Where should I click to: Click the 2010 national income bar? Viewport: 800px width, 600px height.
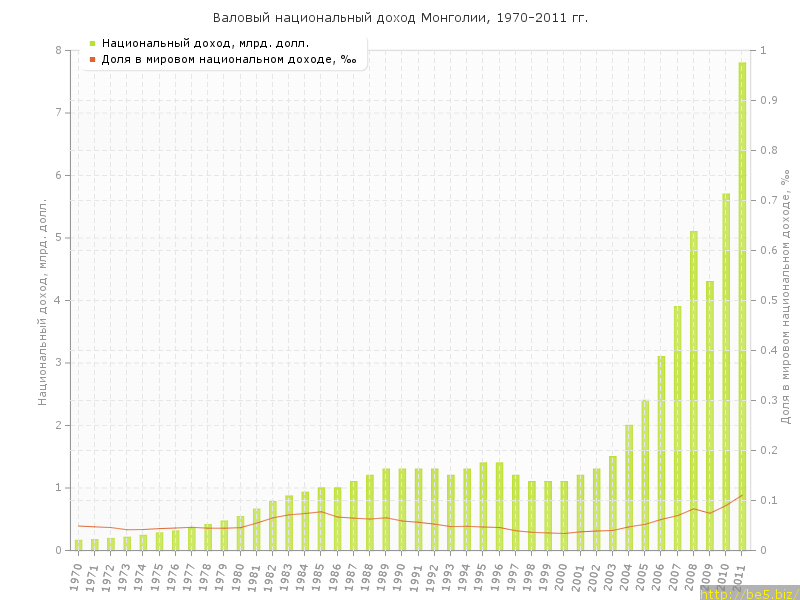(726, 371)
